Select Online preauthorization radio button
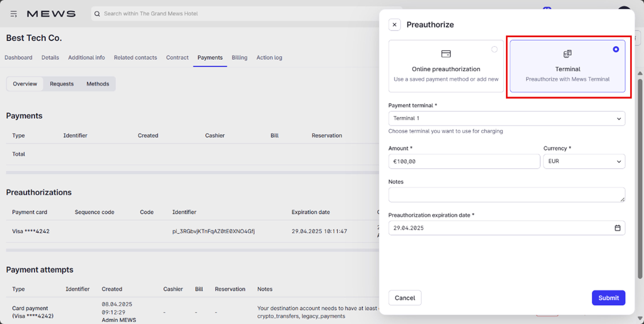The width and height of the screenshot is (644, 324). tap(494, 49)
